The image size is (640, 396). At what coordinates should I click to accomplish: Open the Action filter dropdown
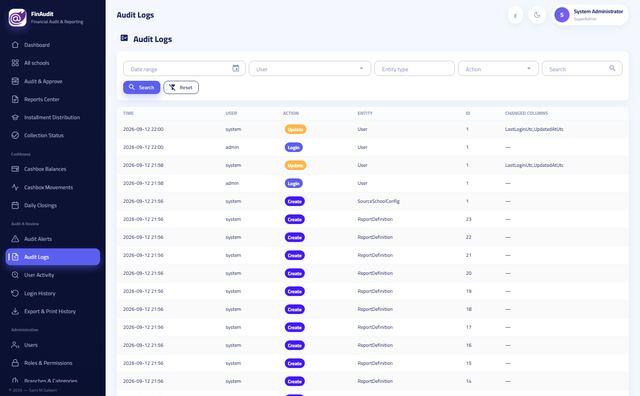(498, 69)
